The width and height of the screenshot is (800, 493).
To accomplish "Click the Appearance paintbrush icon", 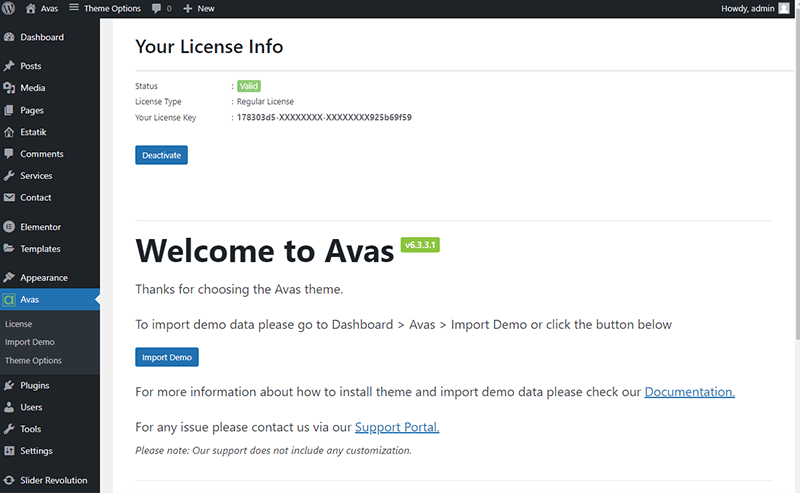I will coord(9,277).
